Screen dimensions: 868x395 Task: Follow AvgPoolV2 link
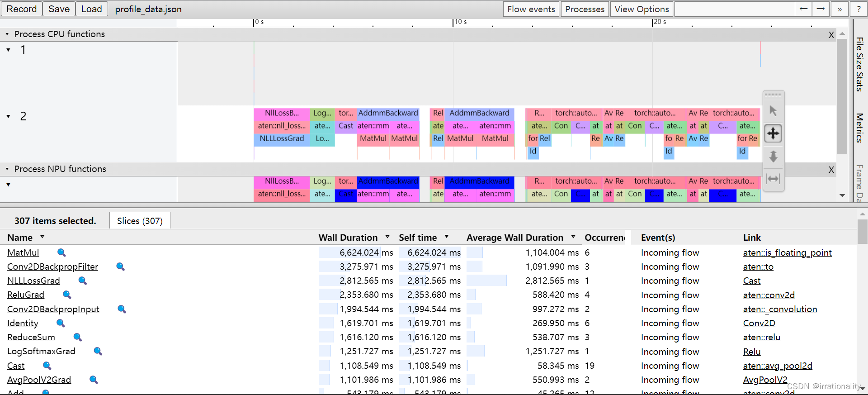point(765,380)
